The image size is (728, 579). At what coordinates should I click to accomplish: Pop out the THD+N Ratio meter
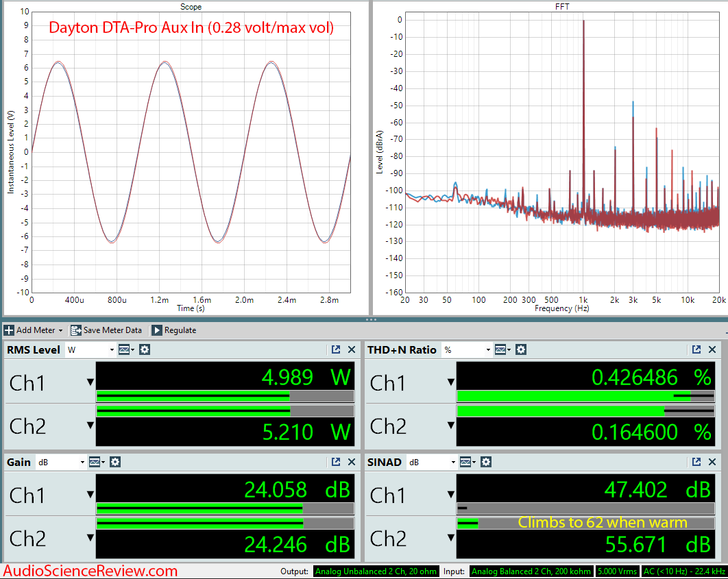[x=696, y=350]
